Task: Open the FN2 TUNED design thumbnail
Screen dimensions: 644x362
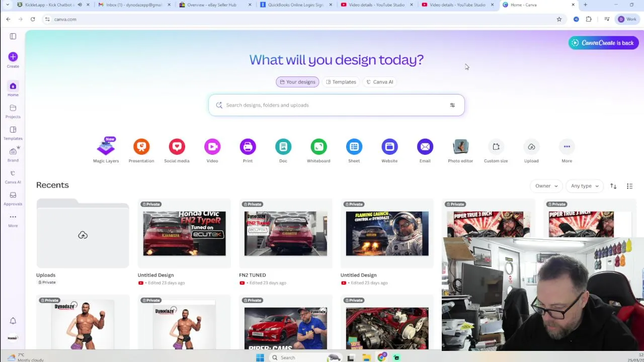Action: [x=286, y=233]
